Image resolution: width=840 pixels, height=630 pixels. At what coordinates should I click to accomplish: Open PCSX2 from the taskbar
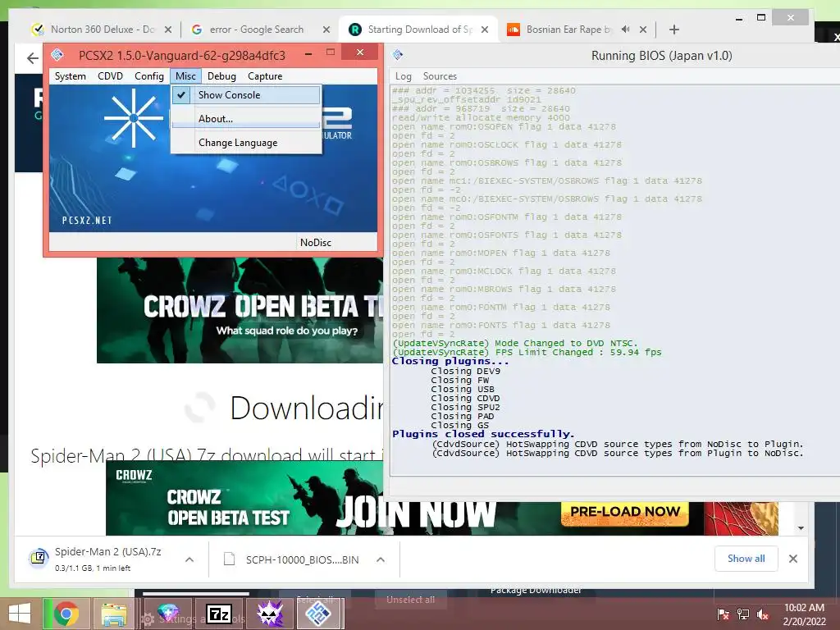pyautogui.click(x=318, y=614)
